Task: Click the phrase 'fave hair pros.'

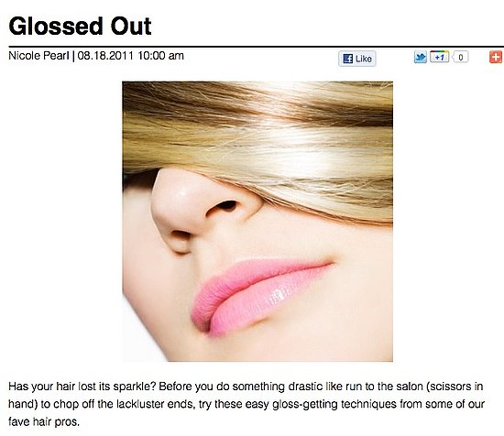Action: pos(44,421)
